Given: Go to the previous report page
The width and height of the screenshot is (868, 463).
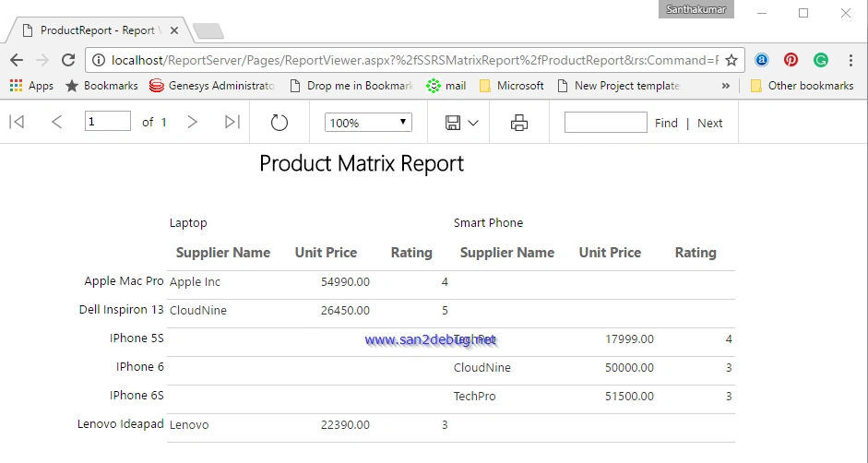Looking at the screenshot, I should click(56, 122).
